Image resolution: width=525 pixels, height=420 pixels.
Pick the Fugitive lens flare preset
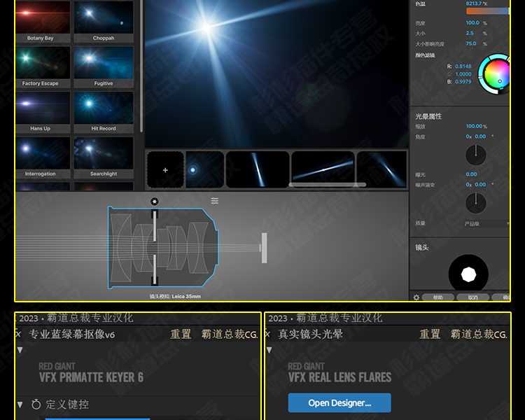point(104,66)
